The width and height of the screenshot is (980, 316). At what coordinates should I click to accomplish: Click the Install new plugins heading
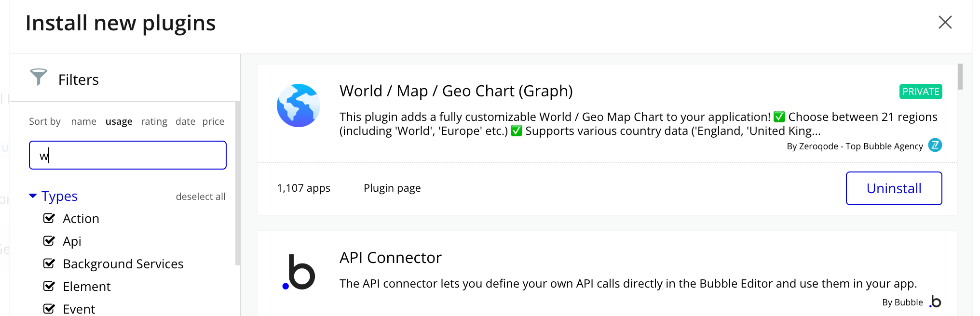(121, 23)
